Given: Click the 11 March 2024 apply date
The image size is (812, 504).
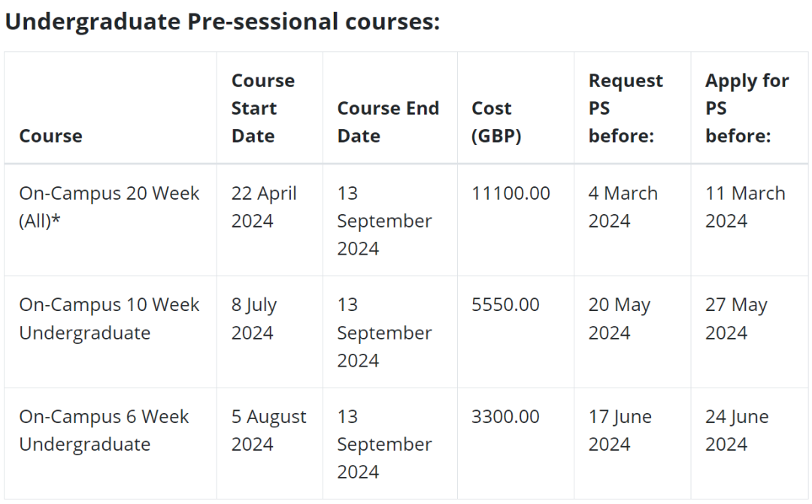Looking at the screenshot, I should pyautogui.click(x=745, y=207).
